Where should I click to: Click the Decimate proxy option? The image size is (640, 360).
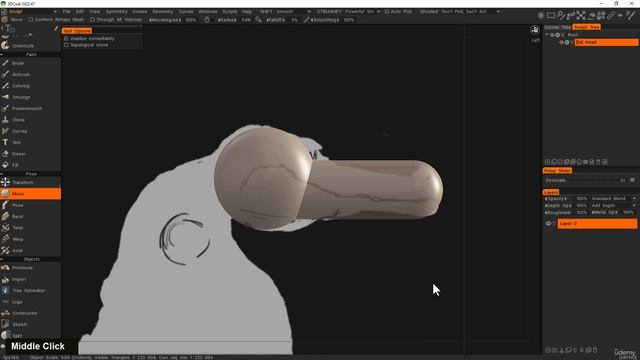click(x=555, y=180)
